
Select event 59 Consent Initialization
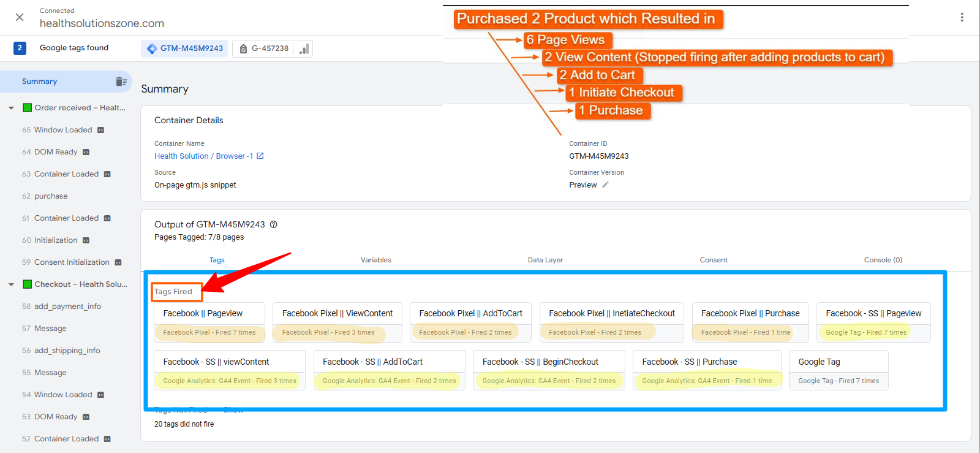(66, 262)
